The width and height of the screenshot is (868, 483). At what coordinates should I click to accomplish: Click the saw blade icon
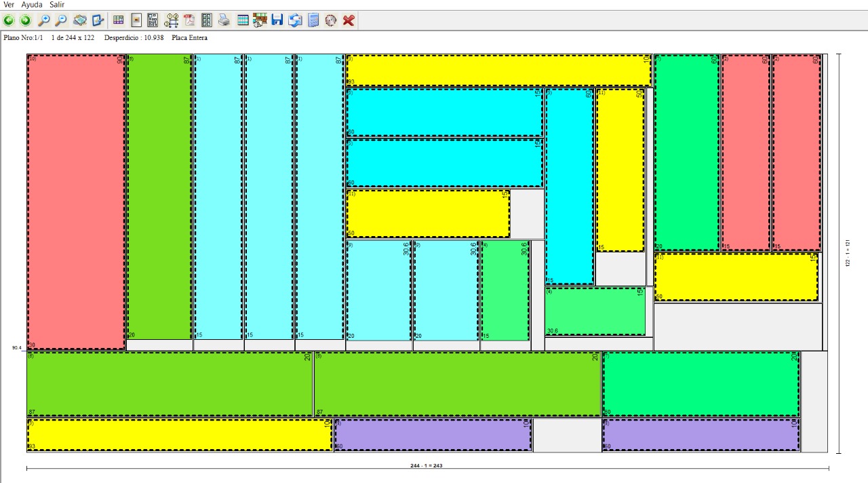(x=330, y=20)
